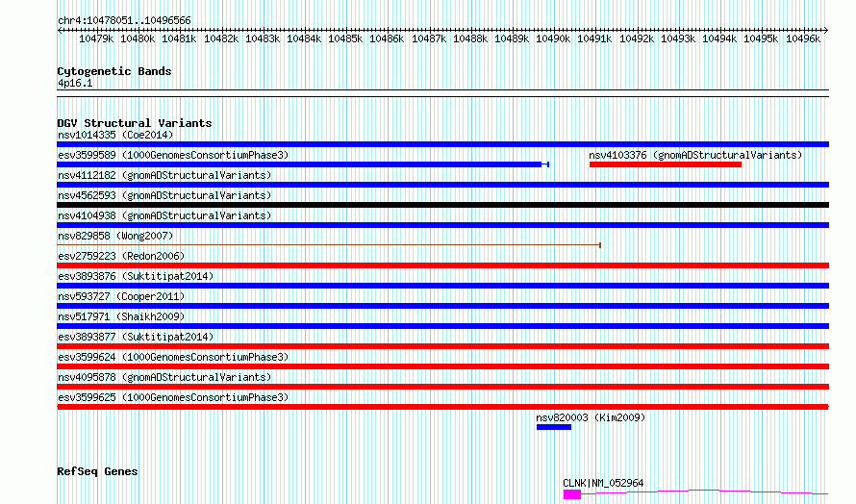Click the red nsv4095878 variant bar
Viewport: 856px width, 504px height.
tap(442, 387)
